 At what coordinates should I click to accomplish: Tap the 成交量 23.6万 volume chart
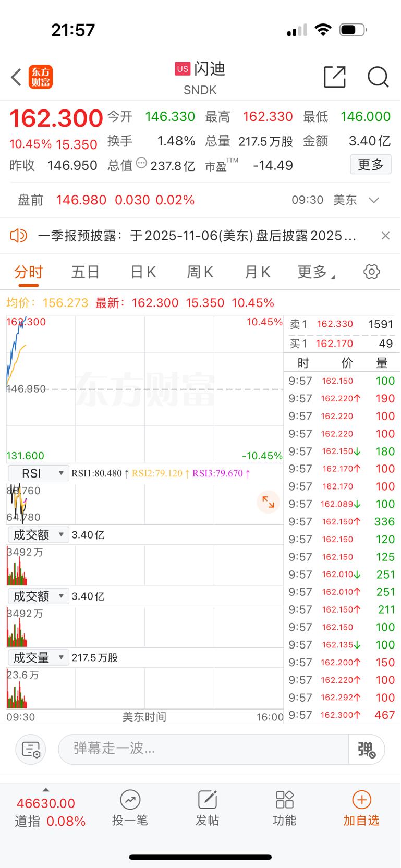144,688
